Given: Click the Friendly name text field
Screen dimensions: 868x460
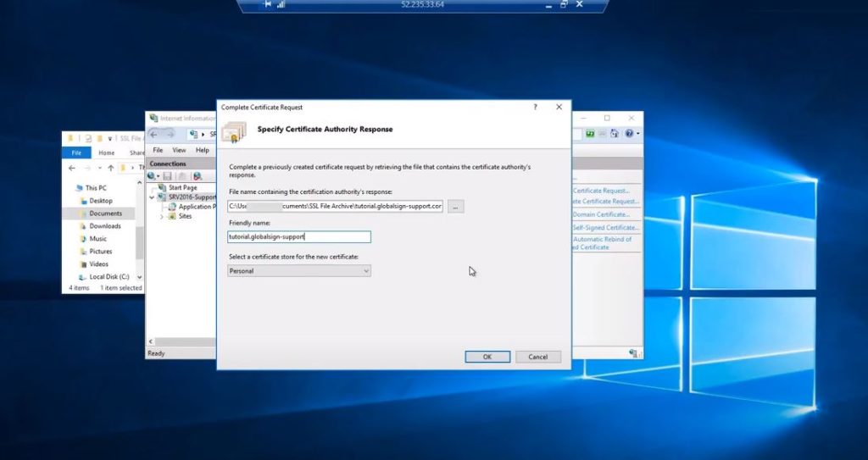Looking at the screenshot, I should pos(299,237).
